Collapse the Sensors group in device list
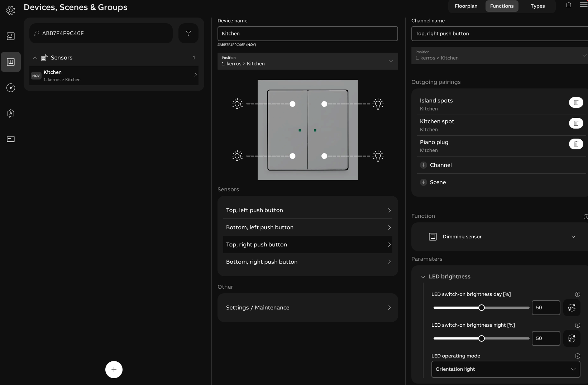 pos(35,58)
